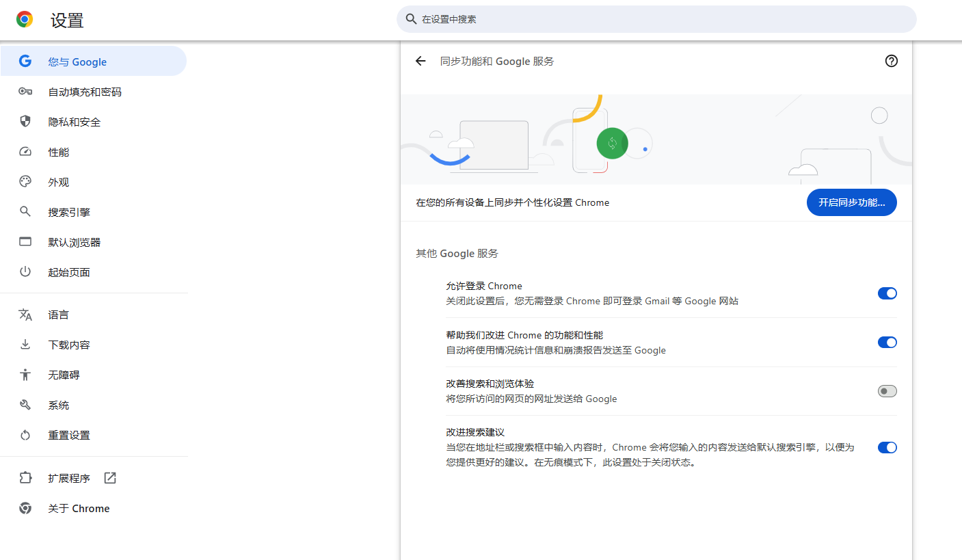Click the text 在您的所有设备上同步并个性化设置 Chrome

tap(513, 202)
